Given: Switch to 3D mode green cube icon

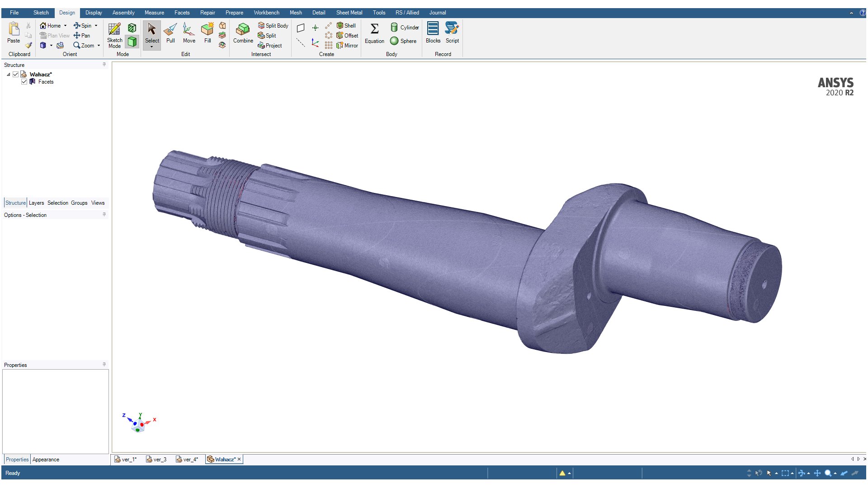Looking at the screenshot, I should [x=132, y=42].
